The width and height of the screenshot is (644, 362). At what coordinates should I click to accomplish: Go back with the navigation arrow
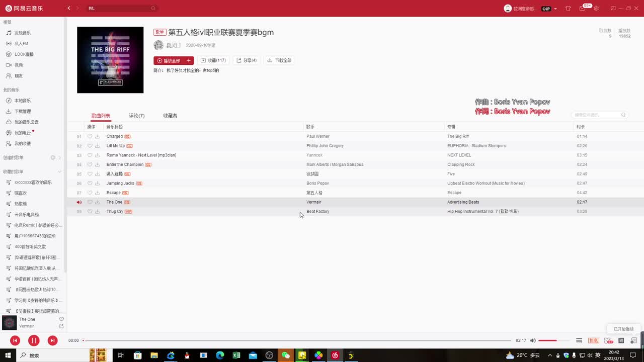click(x=69, y=8)
